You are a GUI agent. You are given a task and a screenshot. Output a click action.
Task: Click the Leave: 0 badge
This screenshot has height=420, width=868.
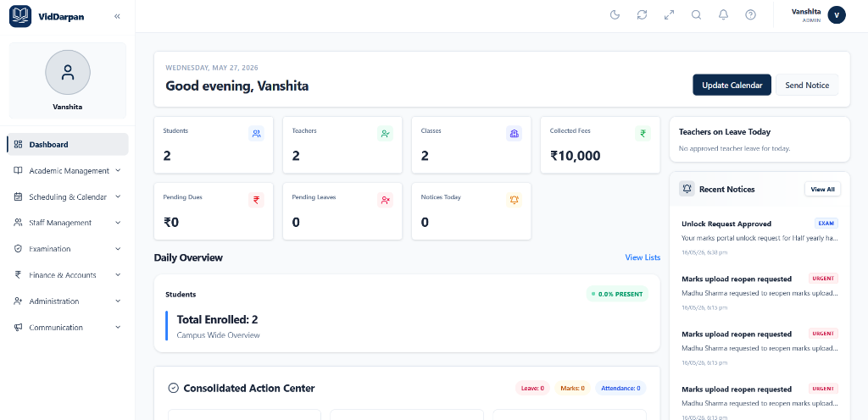tap(533, 389)
